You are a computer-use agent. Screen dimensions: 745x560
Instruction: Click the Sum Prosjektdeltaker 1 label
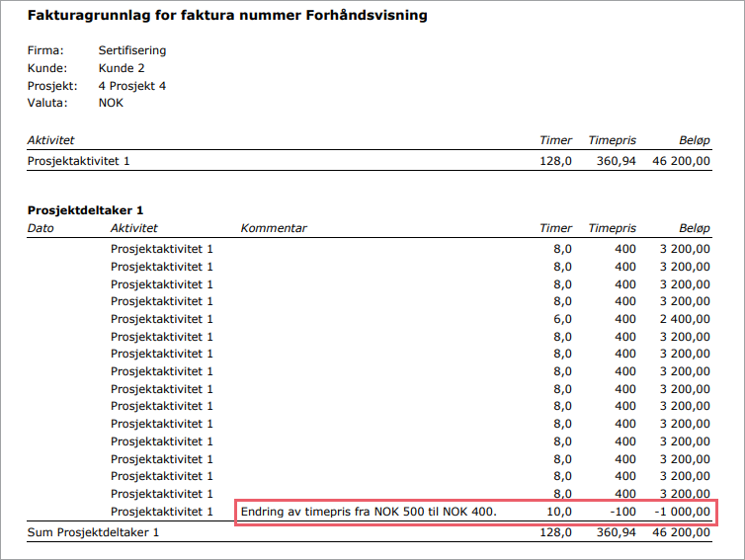pos(93,532)
